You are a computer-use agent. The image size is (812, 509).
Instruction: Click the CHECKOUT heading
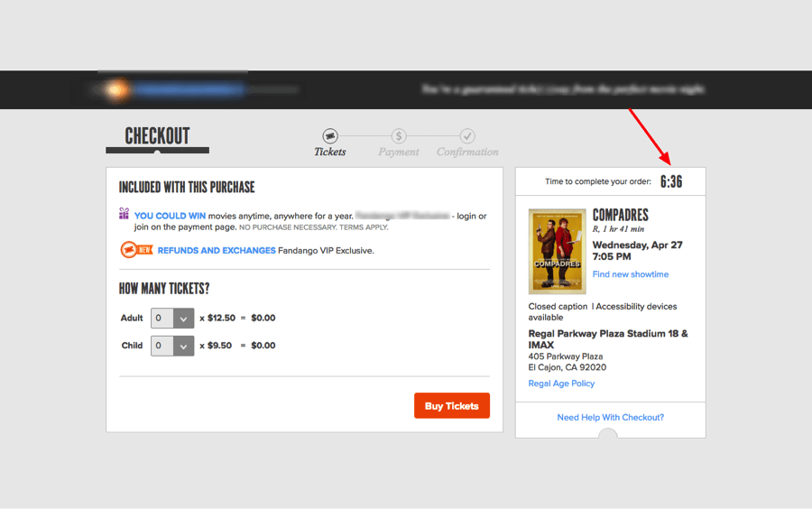[x=157, y=136]
